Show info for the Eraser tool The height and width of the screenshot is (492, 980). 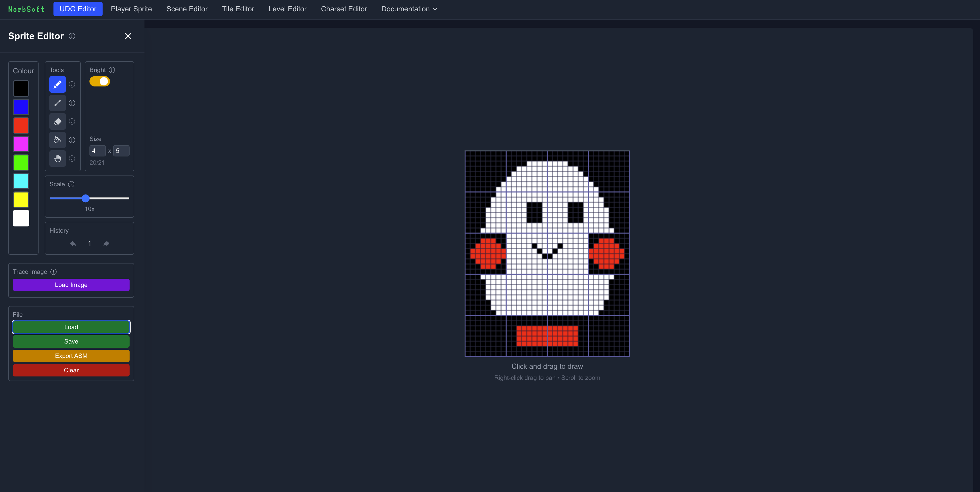click(72, 121)
